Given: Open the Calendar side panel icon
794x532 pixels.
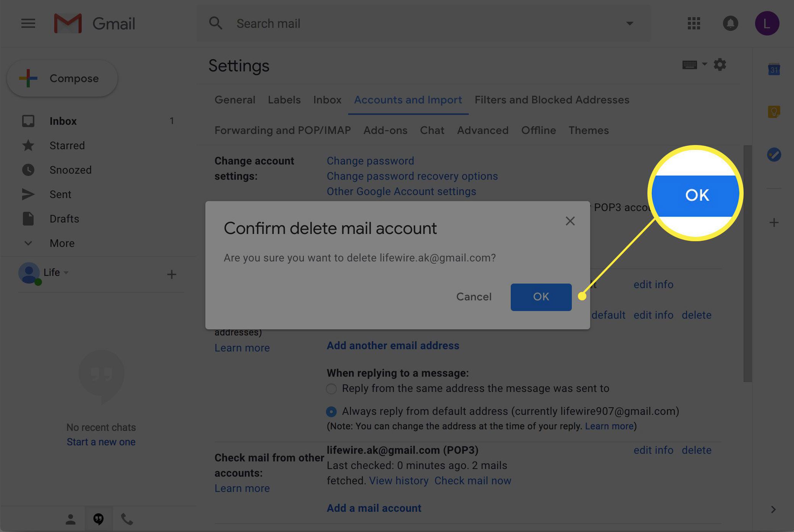Looking at the screenshot, I should coord(774,69).
